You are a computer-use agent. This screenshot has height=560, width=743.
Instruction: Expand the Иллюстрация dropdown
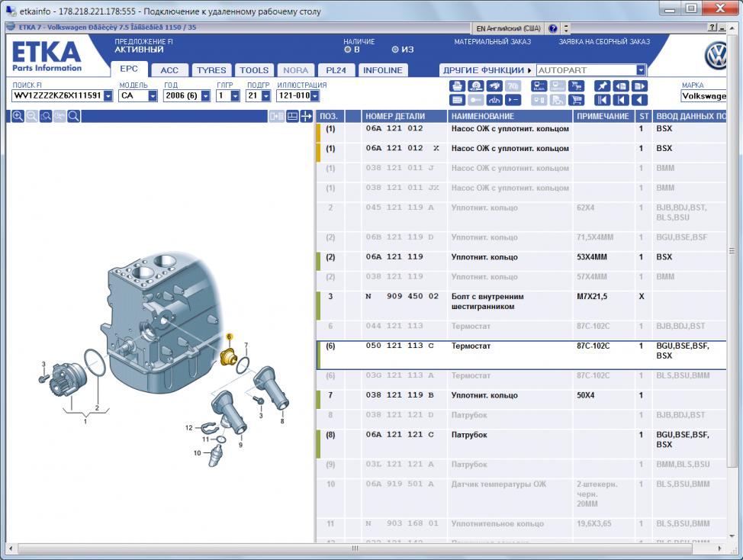(x=314, y=95)
